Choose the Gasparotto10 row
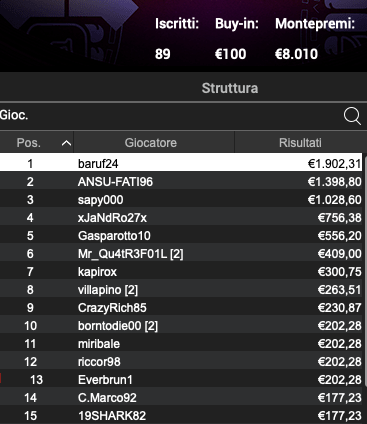The image size is (367, 424). [181, 236]
